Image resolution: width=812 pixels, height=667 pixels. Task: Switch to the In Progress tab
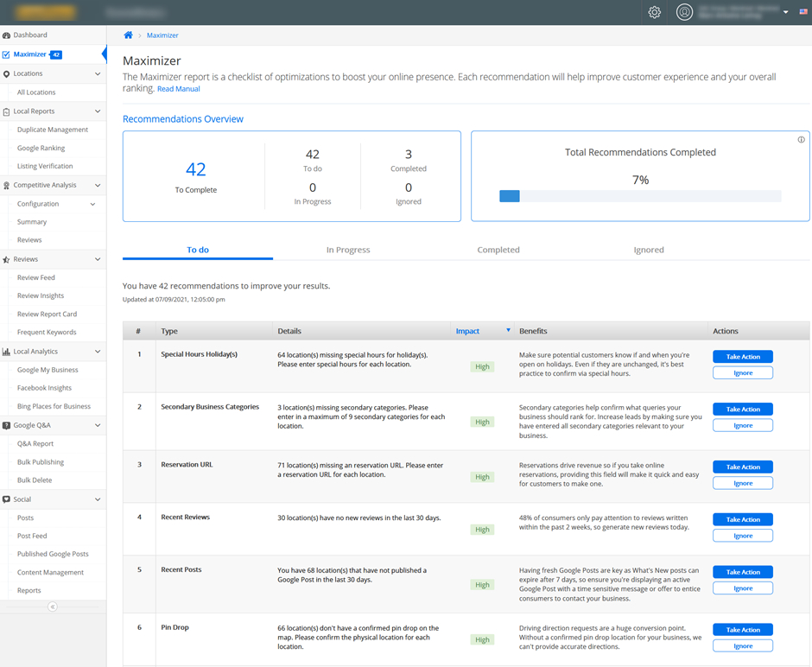pyautogui.click(x=348, y=251)
